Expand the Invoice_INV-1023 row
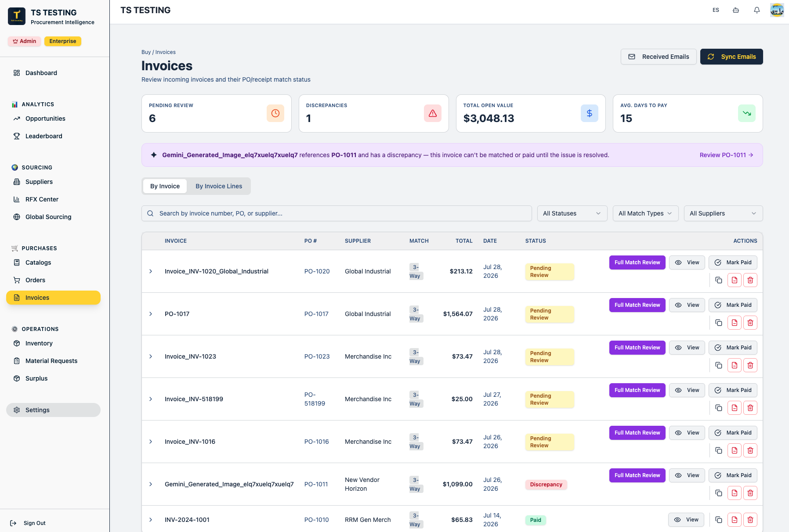Image resolution: width=789 pixels, height=532 pixels. click(151, 356)
